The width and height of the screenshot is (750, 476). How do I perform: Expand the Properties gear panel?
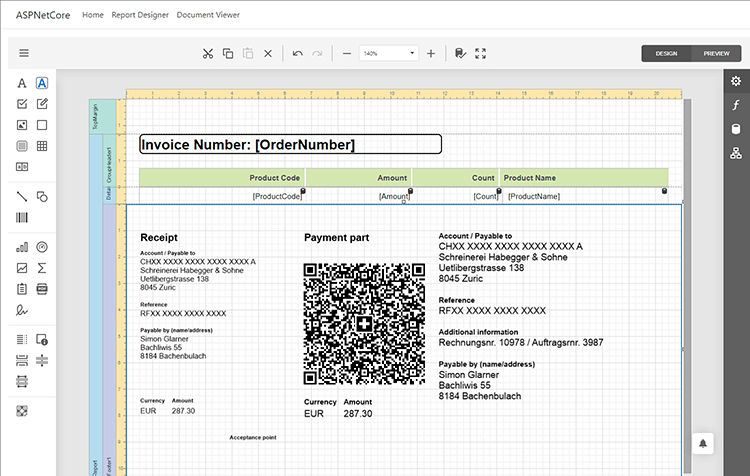point(736,81)
